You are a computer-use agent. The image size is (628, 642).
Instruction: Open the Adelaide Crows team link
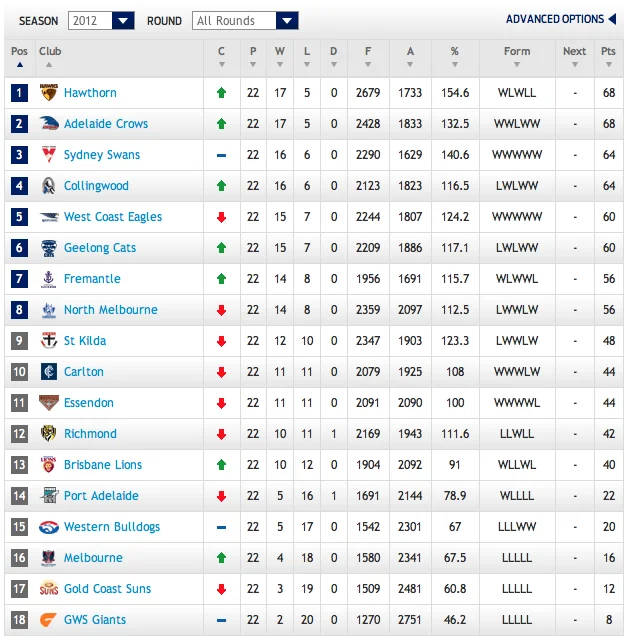(x=106, y=124)
